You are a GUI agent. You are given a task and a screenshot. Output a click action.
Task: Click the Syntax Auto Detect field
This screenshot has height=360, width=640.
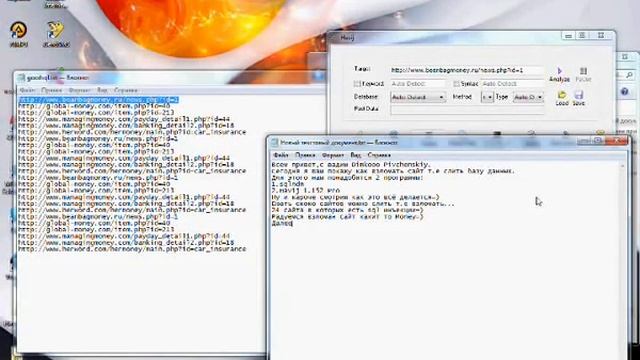[x=513, y=84]
